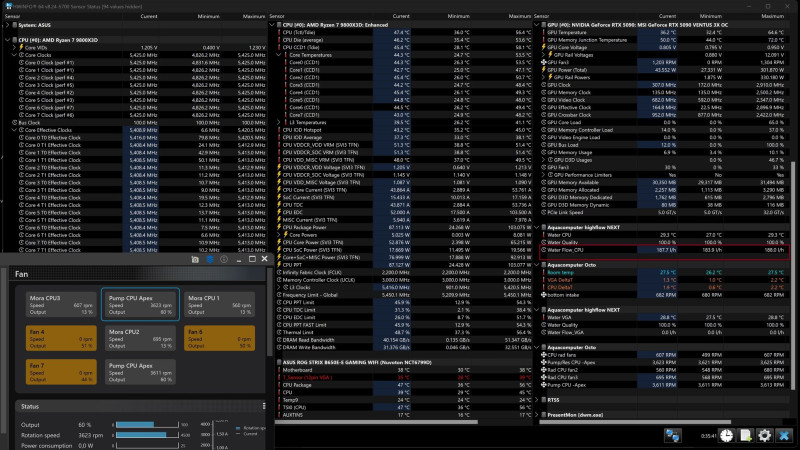Expand the RTSS sensor group
This screenshot has width=800, height=450.
coord(537,400)
